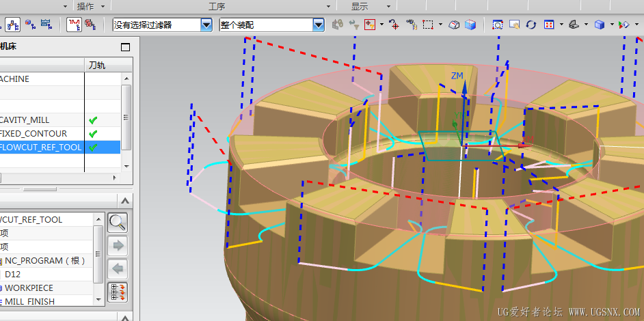Maximize the 机床 navigator panel
This screenshot has height=321, width=644.
[x=125, y=47]
